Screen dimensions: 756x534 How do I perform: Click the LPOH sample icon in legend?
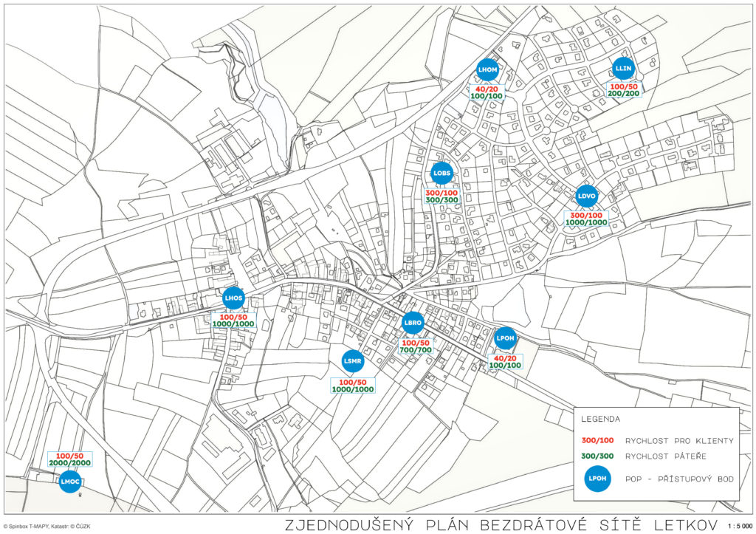(x=597, y=479)
